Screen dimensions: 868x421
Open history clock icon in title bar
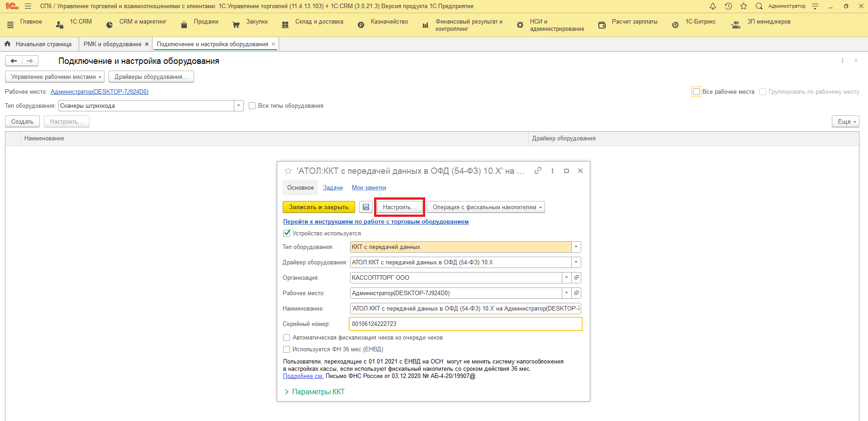click(x=728, y=6)
